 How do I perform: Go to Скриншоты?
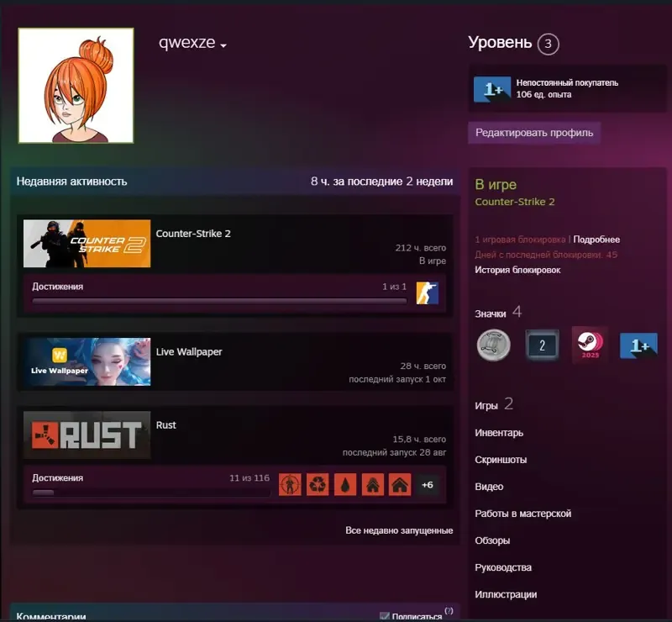[501, 460]
